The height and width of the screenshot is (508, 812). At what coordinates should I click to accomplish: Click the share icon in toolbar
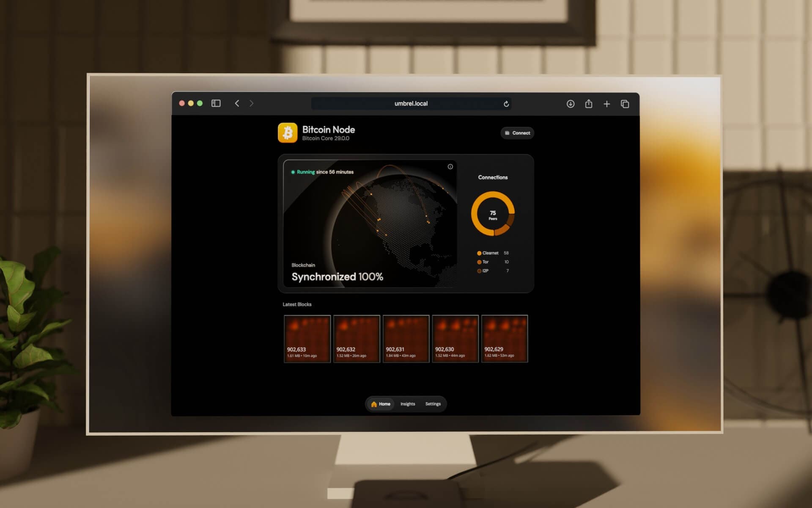coord(588,104)
